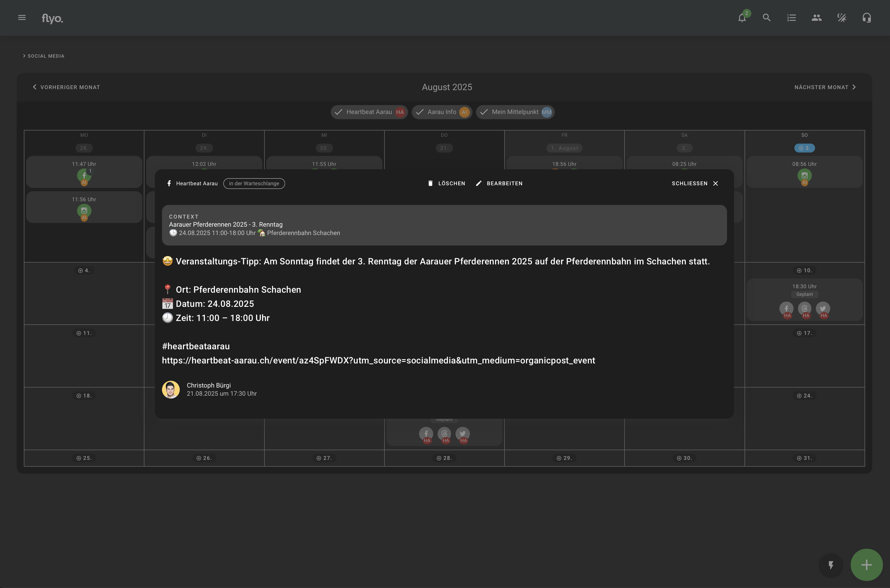Click the 'in der Warteschlange' status chip
Image resolution: width=890 pixels, height=588 pixels.
(x=254, y=183)
